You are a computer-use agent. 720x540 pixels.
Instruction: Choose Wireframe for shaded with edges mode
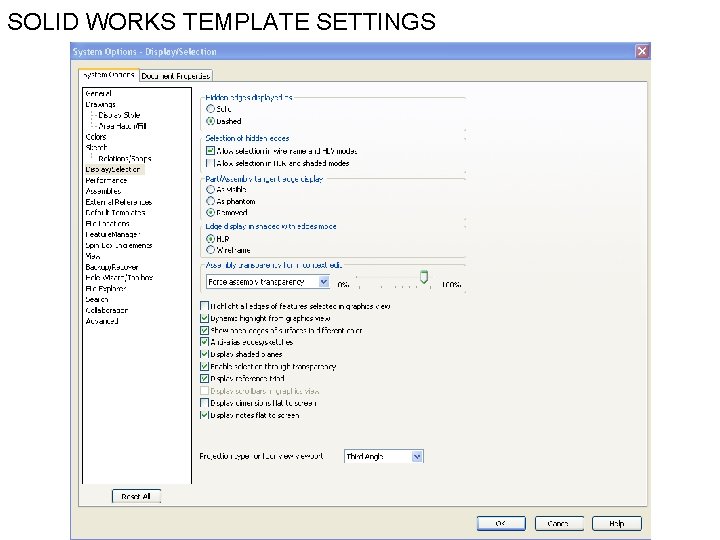[x=210, y=250]
